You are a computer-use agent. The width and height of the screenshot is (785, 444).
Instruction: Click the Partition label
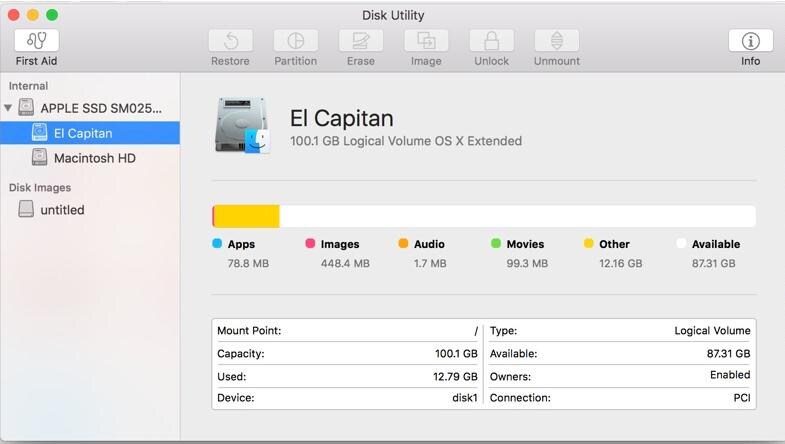296,61
